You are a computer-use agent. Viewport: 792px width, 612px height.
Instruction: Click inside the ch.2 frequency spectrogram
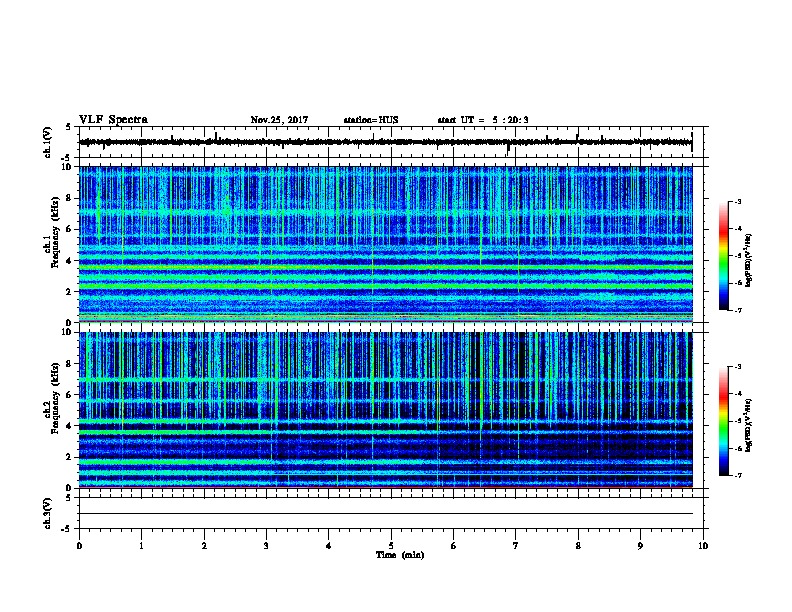tap(386, 410)
